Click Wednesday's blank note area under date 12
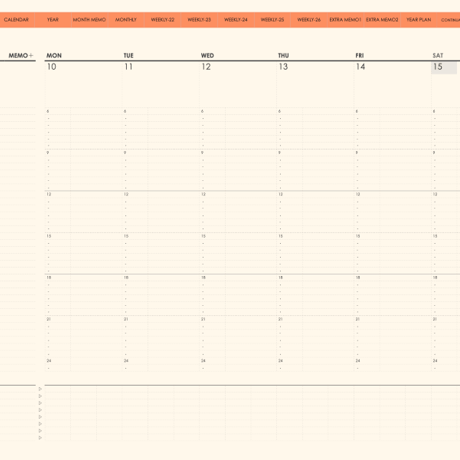460x460 pixels. tap(238, 90)
